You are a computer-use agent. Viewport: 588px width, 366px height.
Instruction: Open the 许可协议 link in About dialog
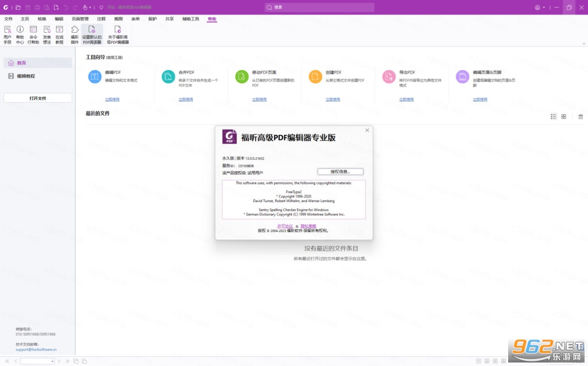coord(285,226)
